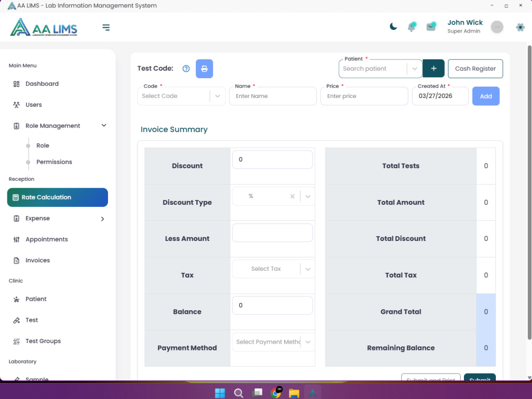The height and width of the screenshot is (399, 532).
Task: Click the Discount value input
Action: (x=272, y=160)
